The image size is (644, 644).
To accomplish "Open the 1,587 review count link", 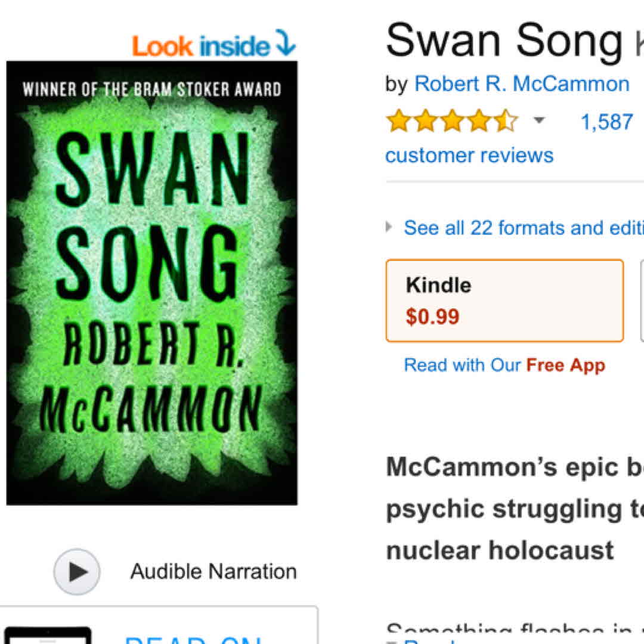I will point(606,122).
